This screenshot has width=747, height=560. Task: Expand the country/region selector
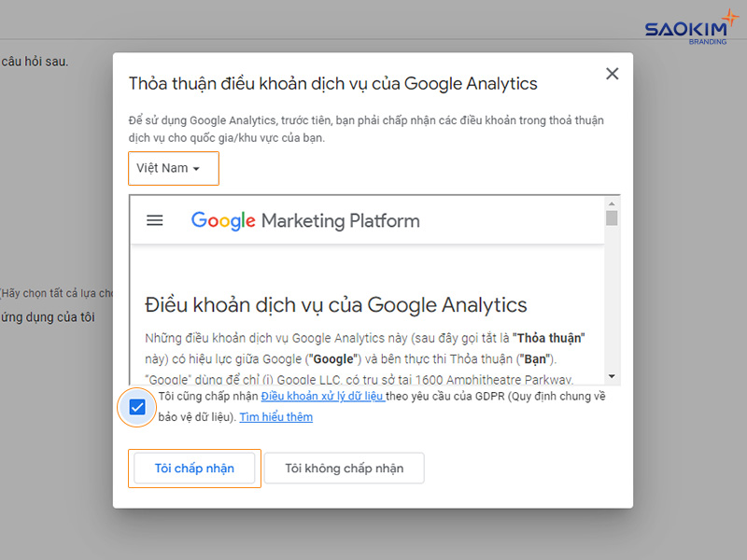coord(173,168)
